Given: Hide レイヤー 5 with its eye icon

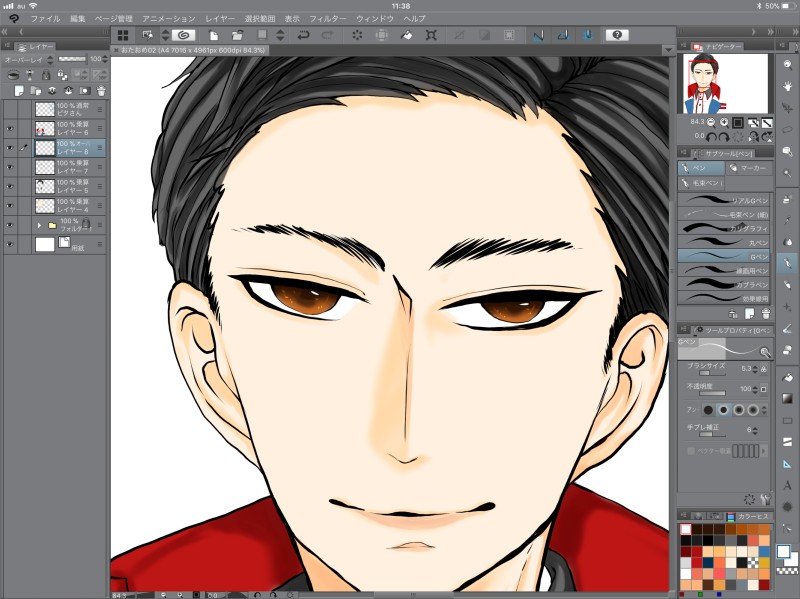Looking at the screenshot, I should coord(10,186).
